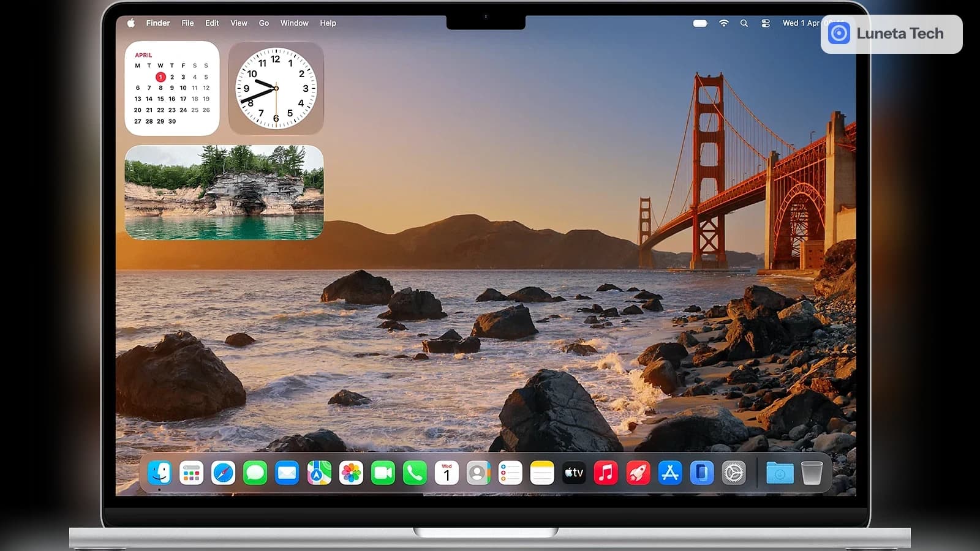The height and width of the screenshot is (551, 980).
Task: Launch Maps from the Dock
Action: [x=319, y=473]
